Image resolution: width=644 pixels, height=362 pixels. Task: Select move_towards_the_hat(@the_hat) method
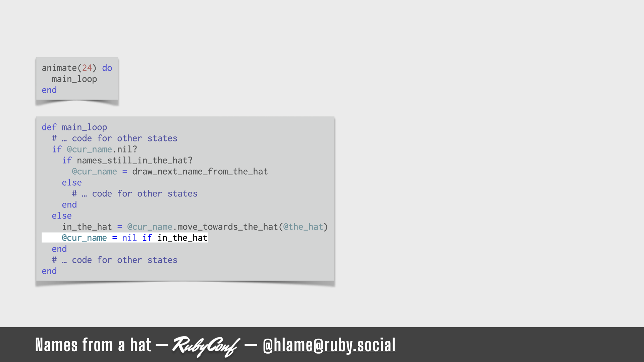click(x=253, y=227)
